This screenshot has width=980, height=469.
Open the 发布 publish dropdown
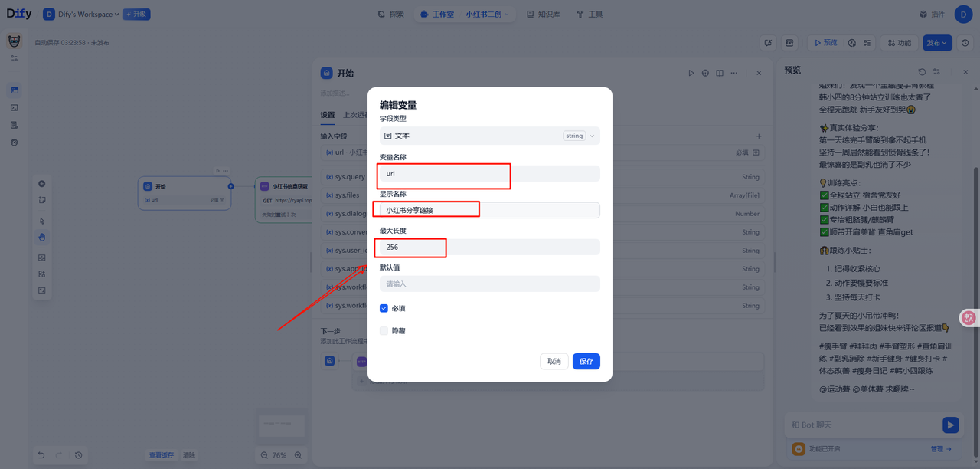936,43
